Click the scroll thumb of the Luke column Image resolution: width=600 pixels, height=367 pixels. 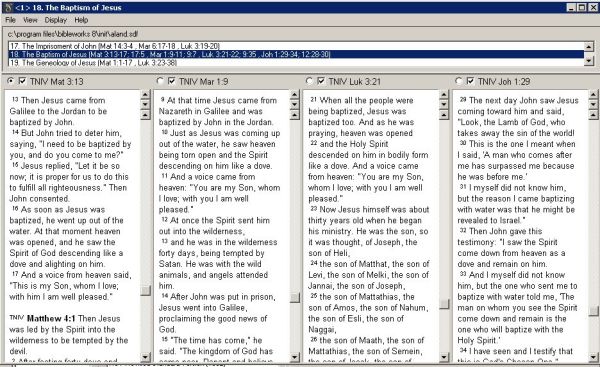[x=444, y=303]
